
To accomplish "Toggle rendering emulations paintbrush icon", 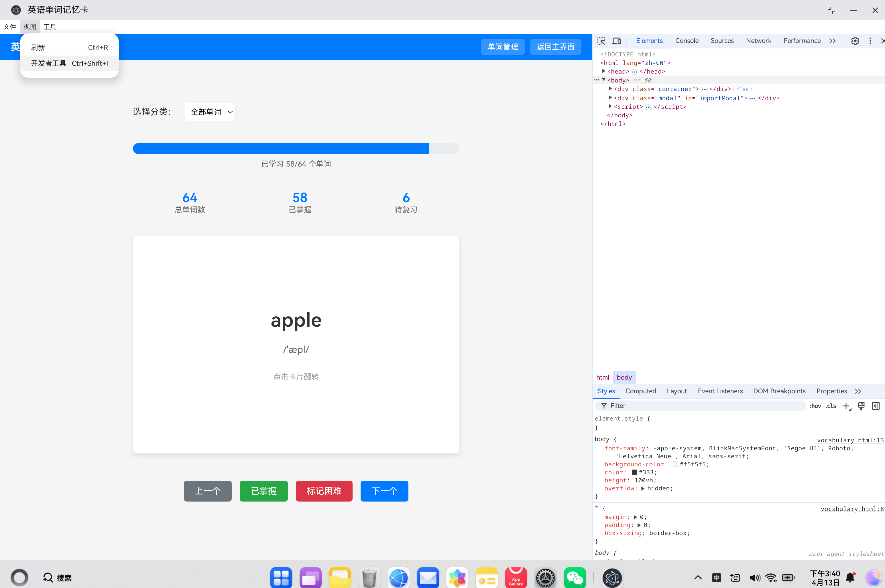I will coord(861,406).
